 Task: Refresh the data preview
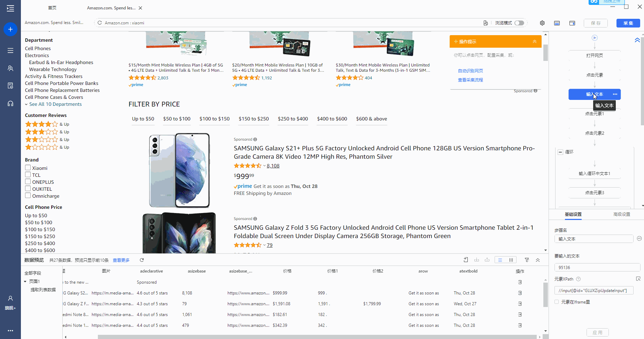coord(142,260)
